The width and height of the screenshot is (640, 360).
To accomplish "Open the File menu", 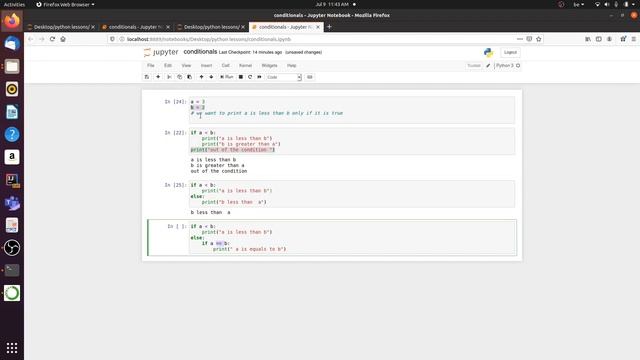I will click(151, 65).
